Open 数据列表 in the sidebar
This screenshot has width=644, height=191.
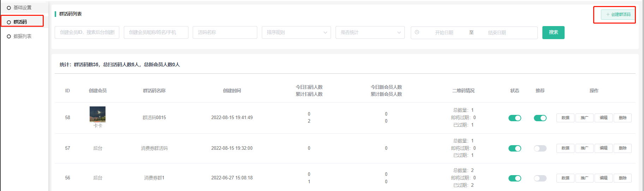22,36
